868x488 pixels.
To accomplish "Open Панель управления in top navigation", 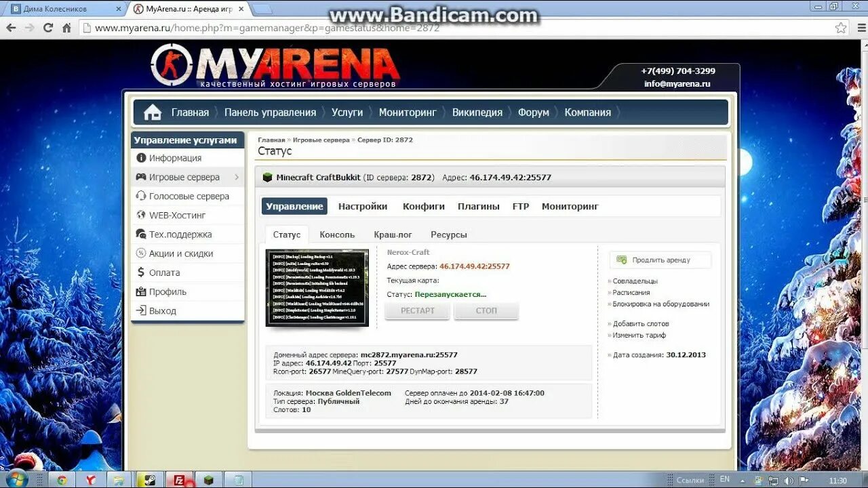I will (270, 113).
